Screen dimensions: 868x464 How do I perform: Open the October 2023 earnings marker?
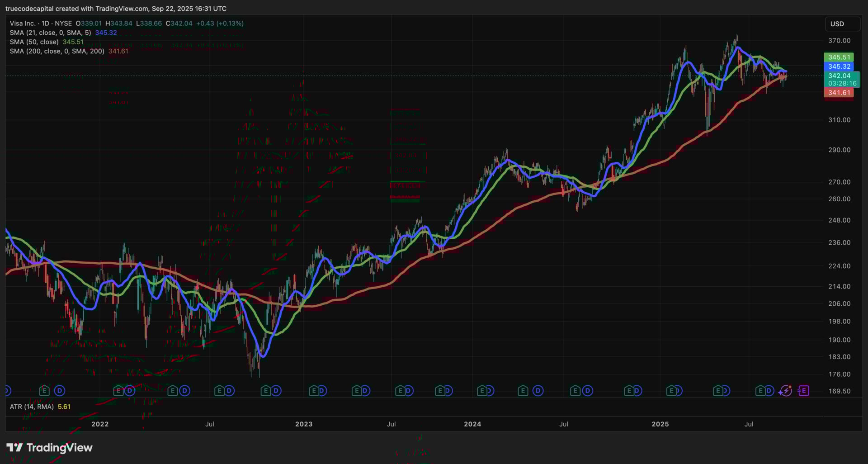pyautogui.click(x=440, y=390)
